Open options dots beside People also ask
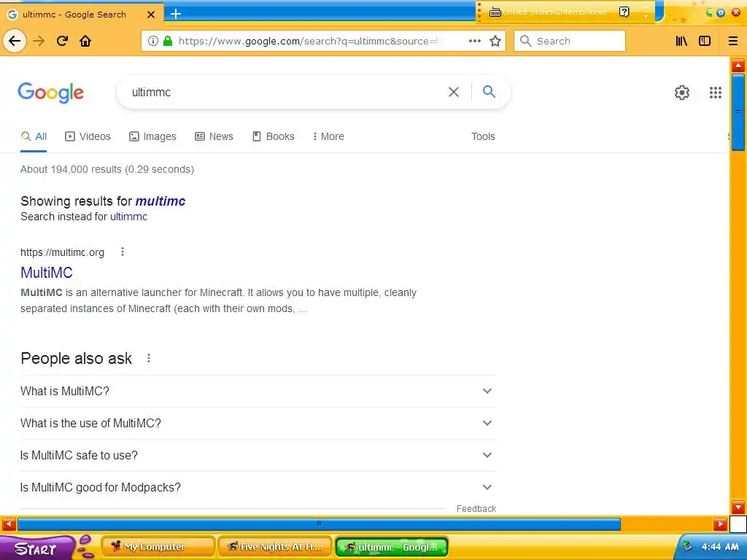This screenshot has height=560, width=747. pyautogui.click(x=149, y=358)
